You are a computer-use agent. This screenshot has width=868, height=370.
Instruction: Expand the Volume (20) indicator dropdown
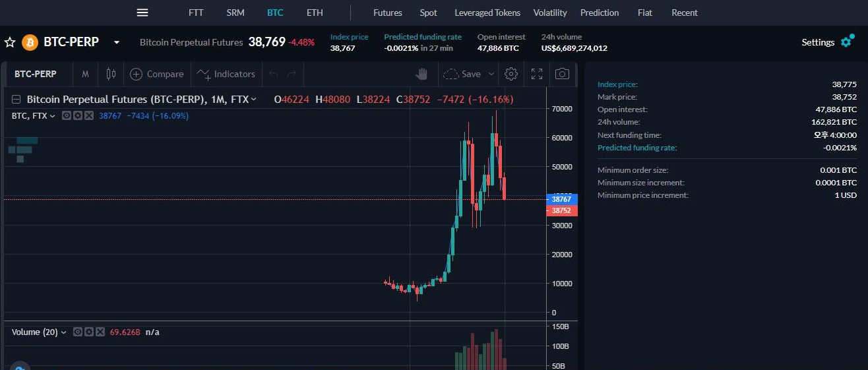pyautogui.click(x=64, y=332)
